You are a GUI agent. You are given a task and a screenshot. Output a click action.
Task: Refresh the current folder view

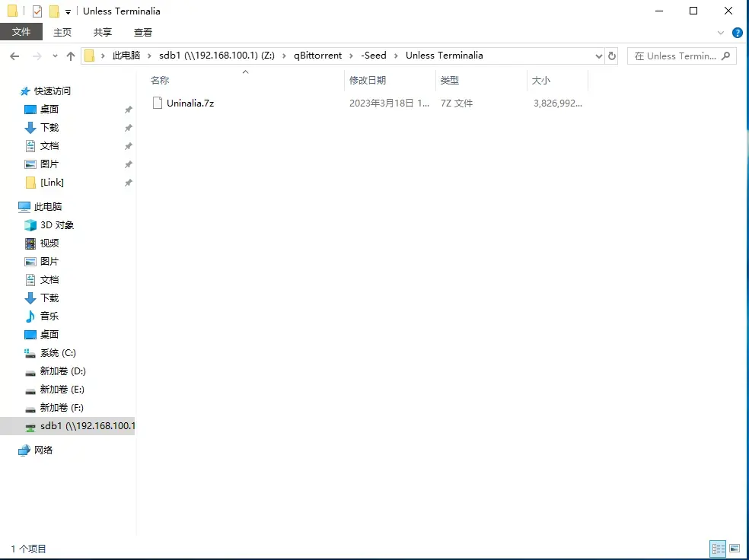click(x=611, y=56)
